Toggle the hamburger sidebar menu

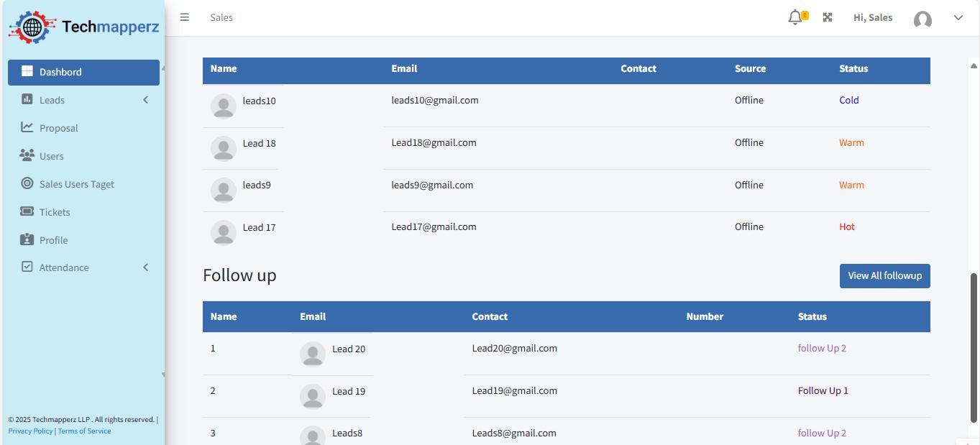[x=185, y=17]
